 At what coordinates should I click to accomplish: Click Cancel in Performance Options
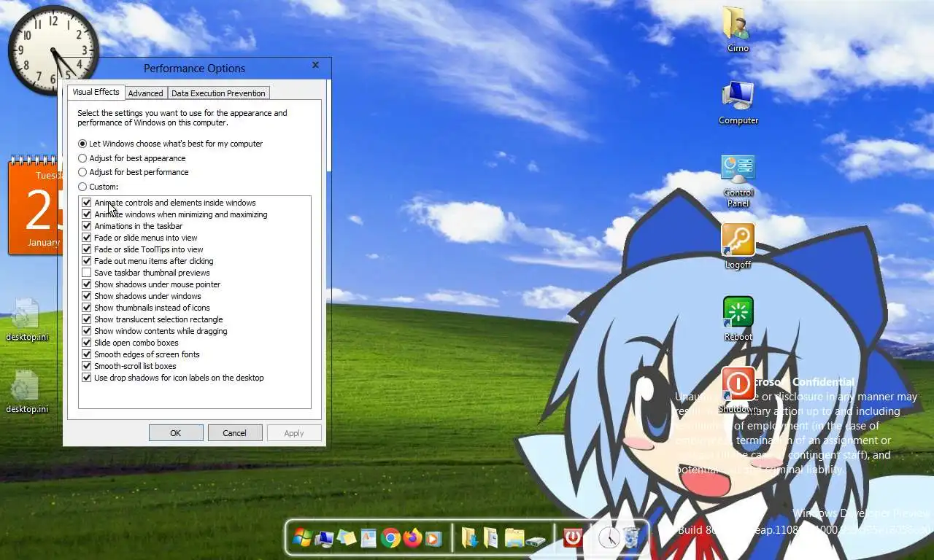(x=234, y=433)
